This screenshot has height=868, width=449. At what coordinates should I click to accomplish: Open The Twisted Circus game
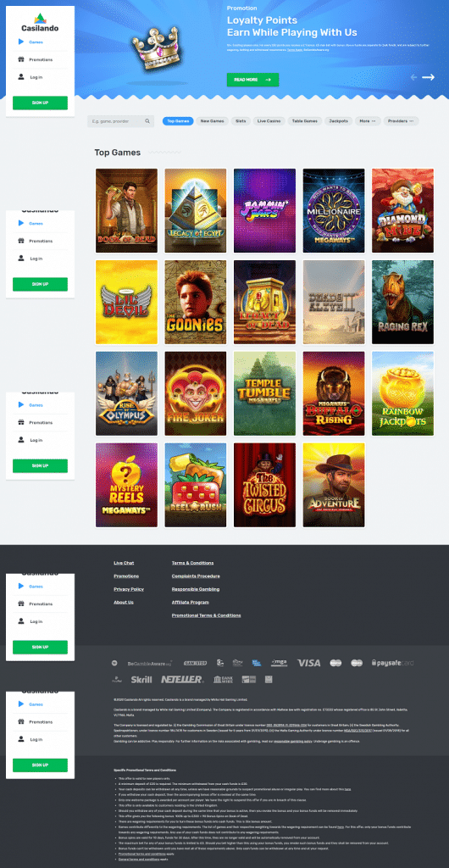[264, 485]
